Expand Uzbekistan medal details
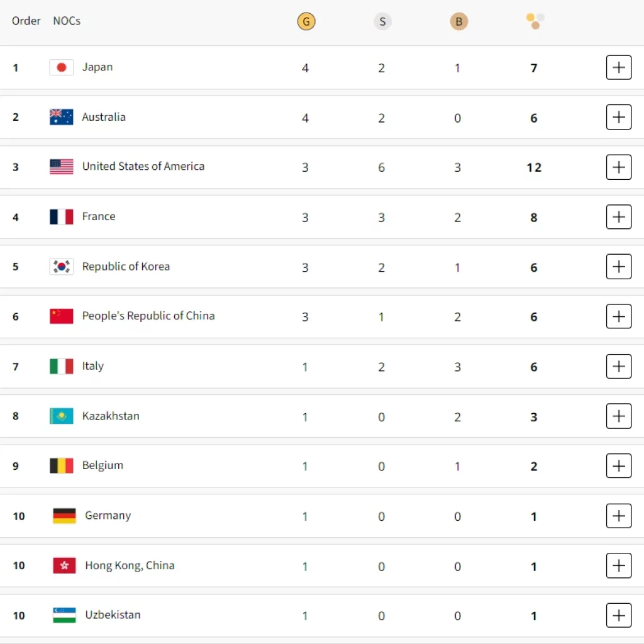This screenshot has height=644, width=644. pyautogui.click(x=618, y=615)
